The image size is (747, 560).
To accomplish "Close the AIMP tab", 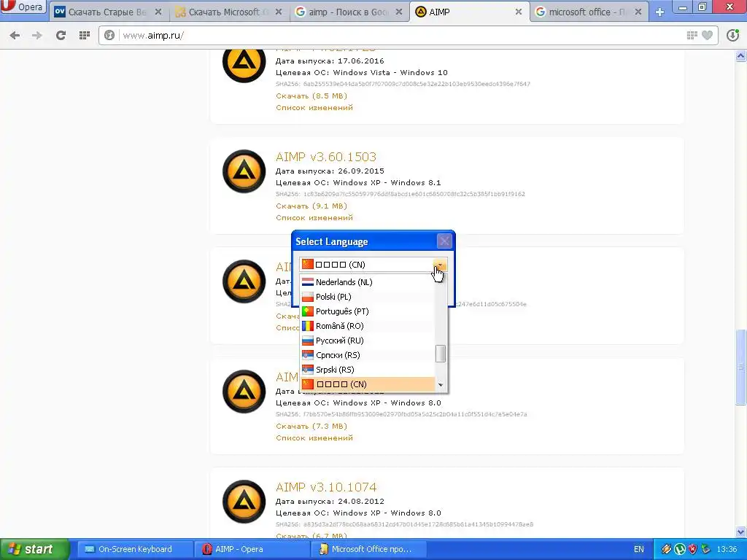I will pyautogui.click(x=519, y=12).
